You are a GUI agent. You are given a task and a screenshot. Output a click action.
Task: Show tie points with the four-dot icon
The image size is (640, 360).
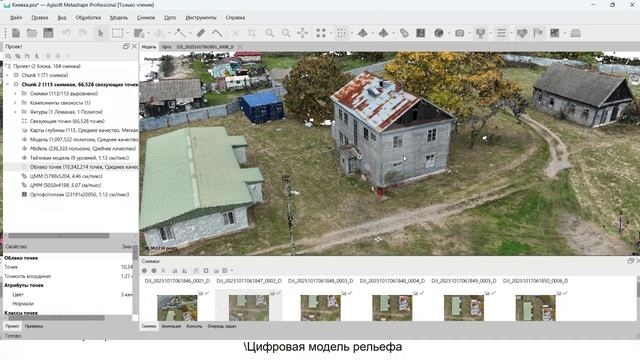(321, 33)
